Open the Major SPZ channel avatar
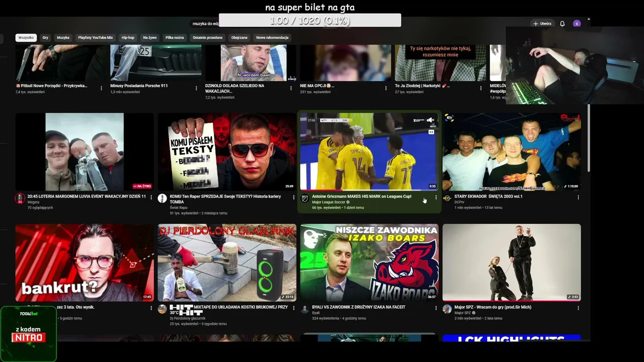This screenshot has width=644, height=362. coord(447,309)
